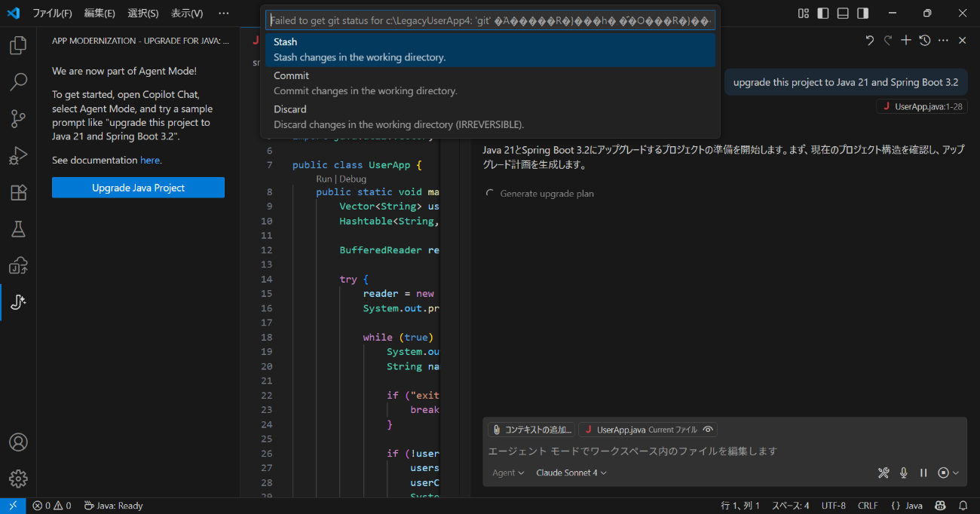Screen dimensions: 980x514
Task: Open the documentation 'here' link
Action: pyautogui.click(x=150, y=161)
